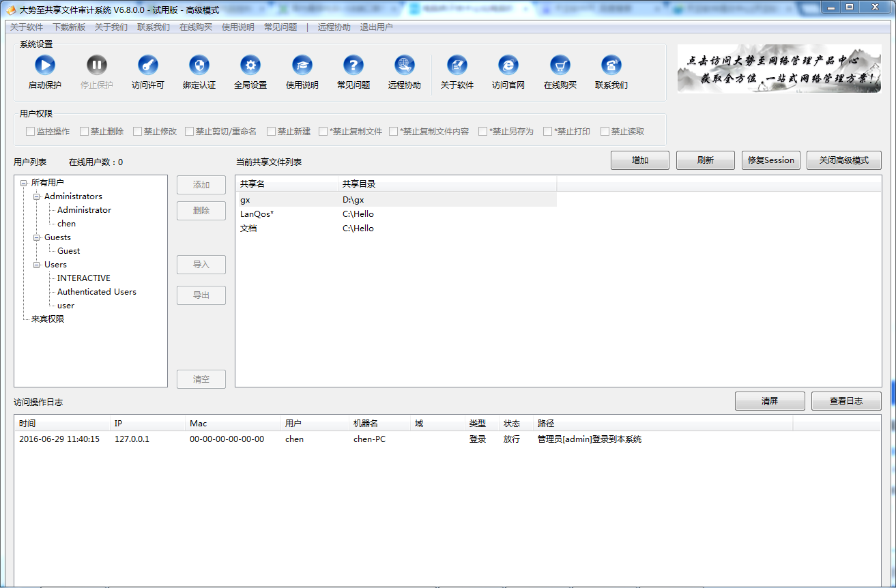Screen dimensions: 896x588
Task: Click the 添加 user button
Action: pyautogui.click(x=201, y=185)
